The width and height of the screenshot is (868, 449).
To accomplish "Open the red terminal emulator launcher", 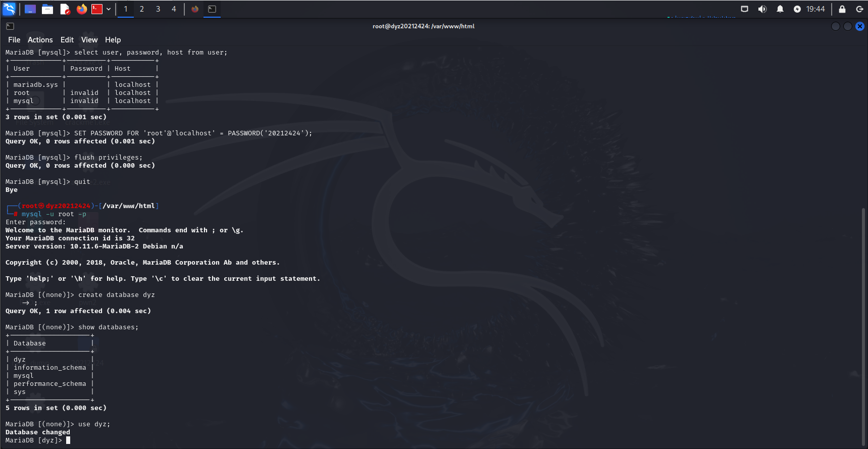I will [x=97, y=9].
